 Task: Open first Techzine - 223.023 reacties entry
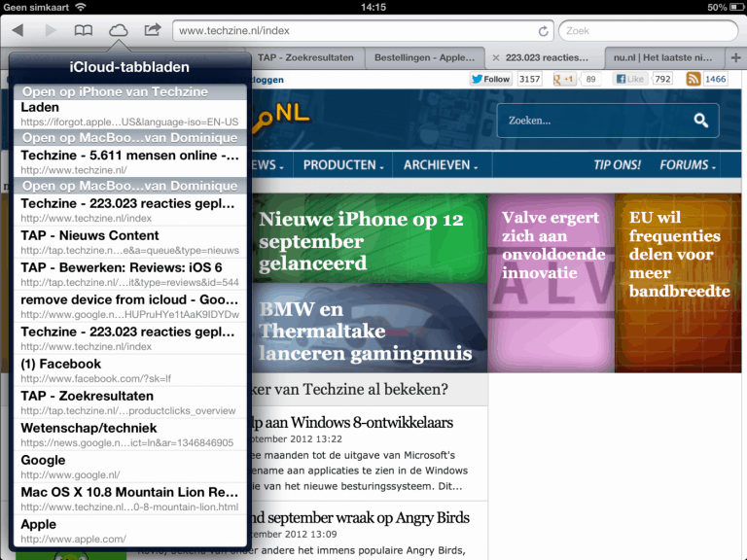(x=130, y=210)
